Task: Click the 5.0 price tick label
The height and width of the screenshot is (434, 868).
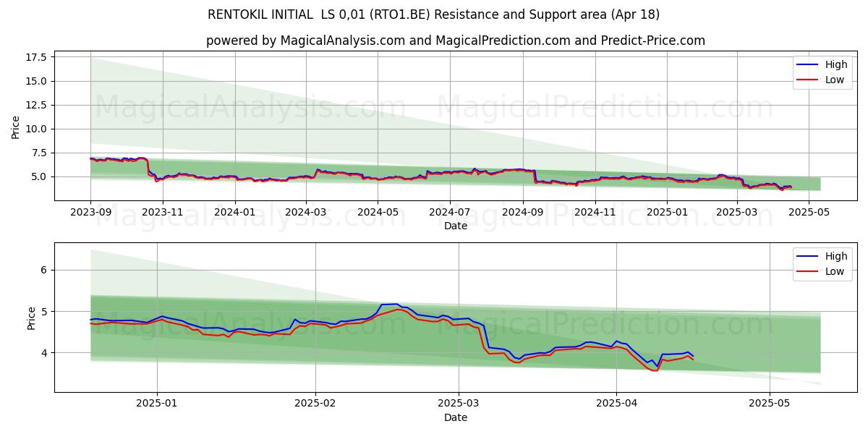Action: (x=39, y=176)
